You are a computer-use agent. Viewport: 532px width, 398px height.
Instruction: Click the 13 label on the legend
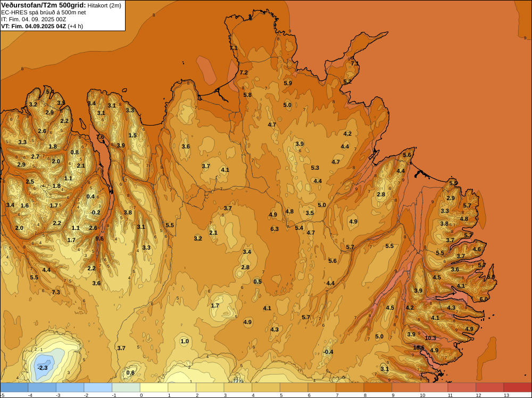point(506,395)
